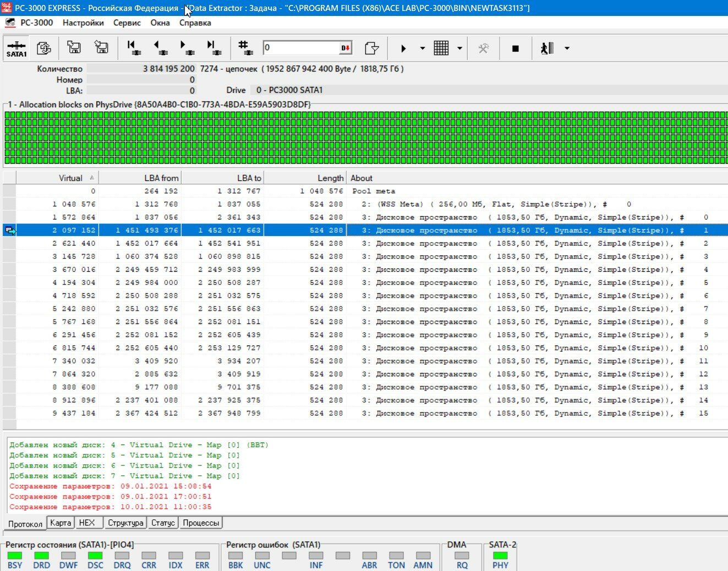Switch to the Карта tab
728x571 pixels.
click(61, 523)
